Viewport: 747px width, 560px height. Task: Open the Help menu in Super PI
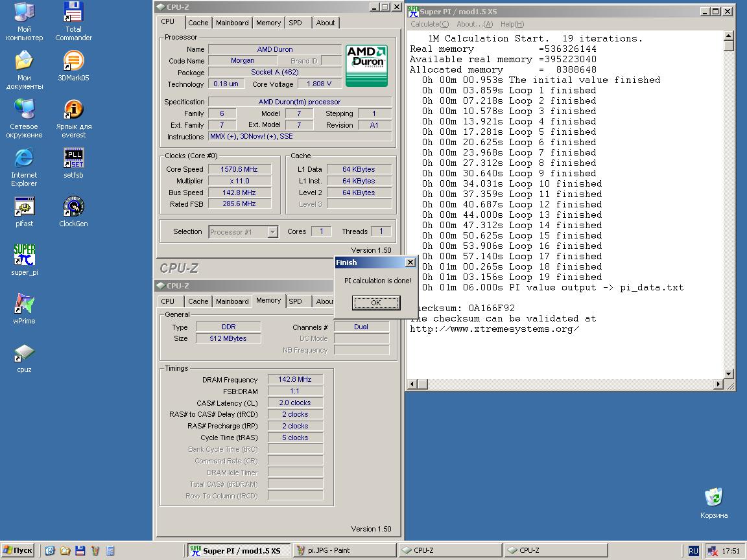coord(512,24)
